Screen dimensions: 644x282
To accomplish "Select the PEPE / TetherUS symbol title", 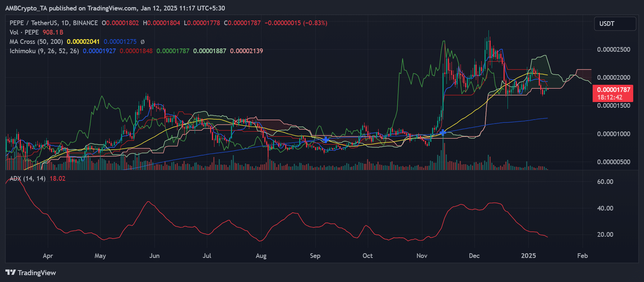I will [x=33, y=23].
